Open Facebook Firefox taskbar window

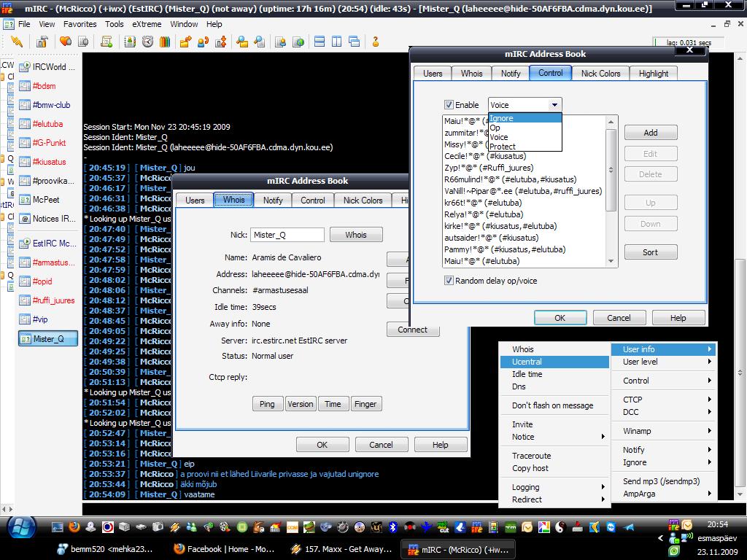225,549
